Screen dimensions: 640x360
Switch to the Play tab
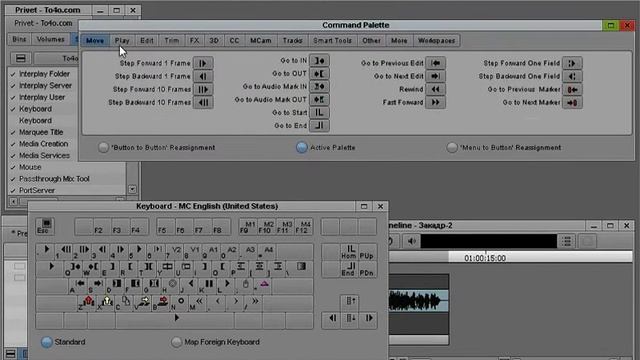122,40
